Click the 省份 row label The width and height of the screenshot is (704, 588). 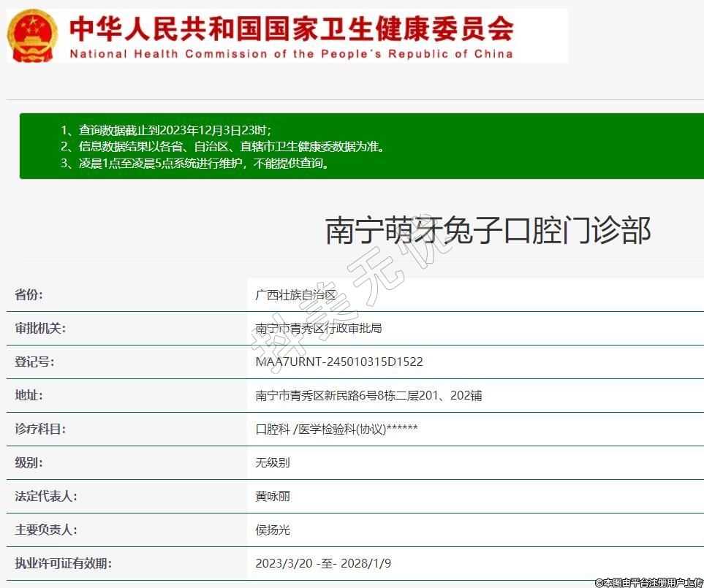click(29, 295)
